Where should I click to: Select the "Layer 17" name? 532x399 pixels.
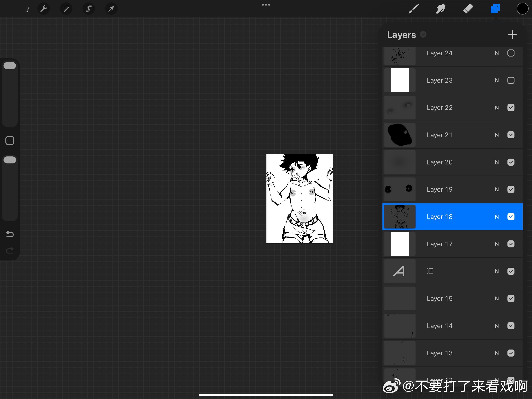click(x=440, y=244)
